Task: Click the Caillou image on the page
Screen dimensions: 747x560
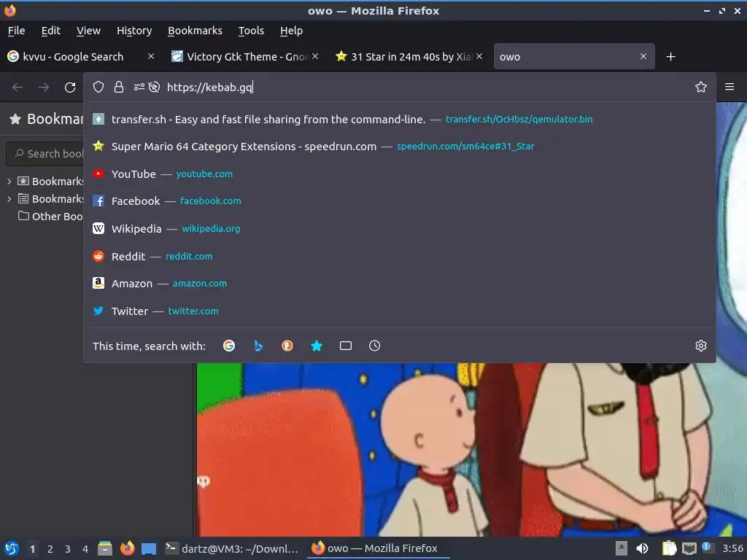Action: 472,449
